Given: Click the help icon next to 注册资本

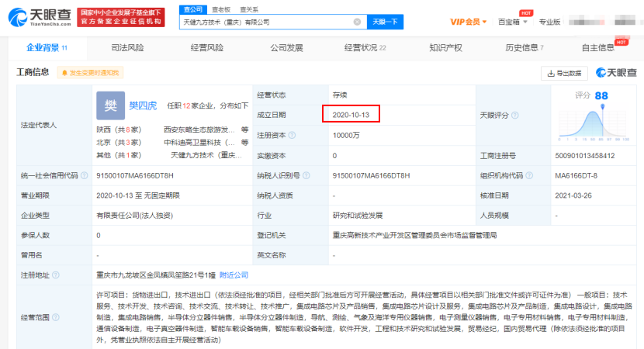Looking at the screenshot, I should (x=292, y=135).
